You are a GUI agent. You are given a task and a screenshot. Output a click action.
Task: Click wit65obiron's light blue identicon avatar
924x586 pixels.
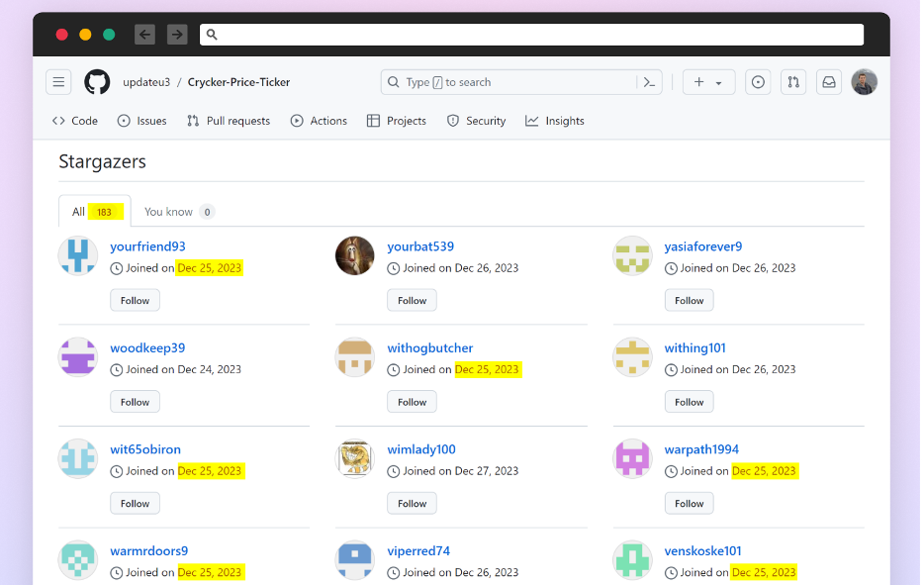pos(78,458)
